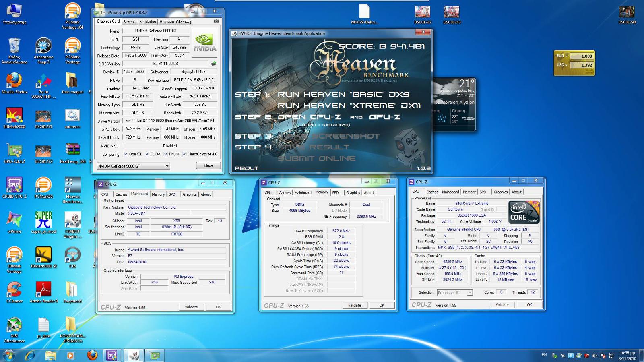Select the Heaven Benchmark desktop icon
This screenshot has width=644, height=362.
72,190
